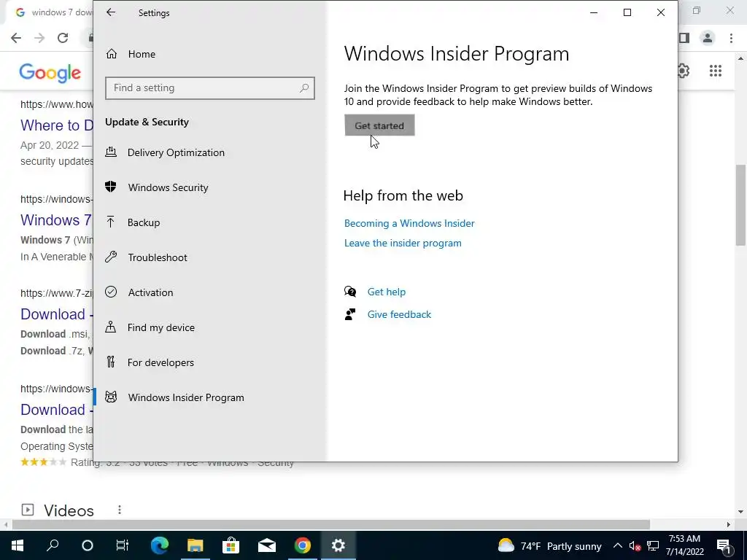The width and height of the screenshot is (747, 560).
Task: Go back with the Settings back arrow
Action: tap(111, 12)
